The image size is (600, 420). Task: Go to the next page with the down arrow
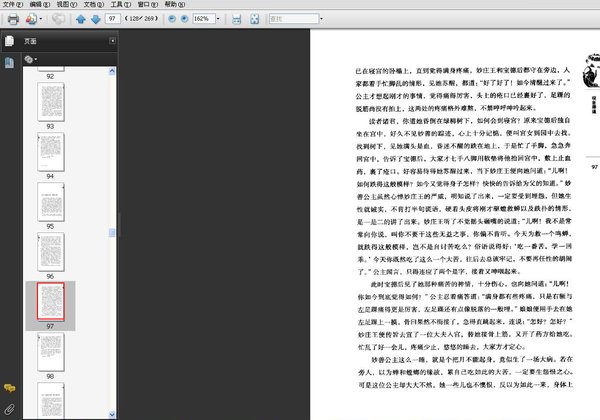95,19
